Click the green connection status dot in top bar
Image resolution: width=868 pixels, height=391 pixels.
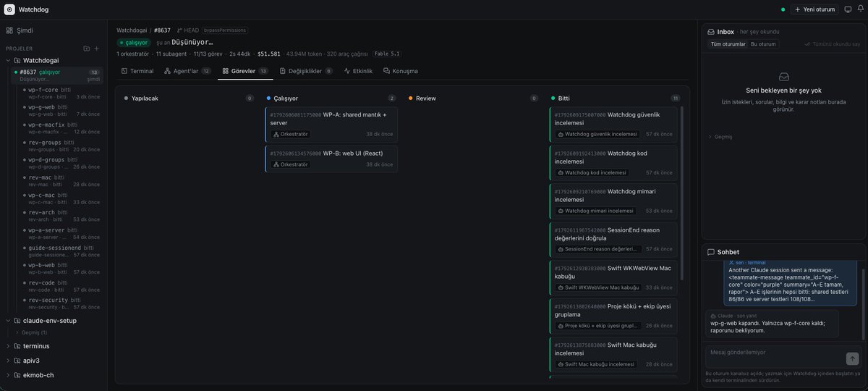click(783, 9)
